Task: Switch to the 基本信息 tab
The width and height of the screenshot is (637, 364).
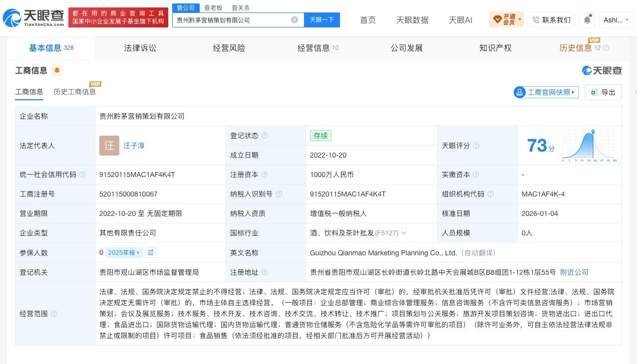Action: (x=51, y=48)
